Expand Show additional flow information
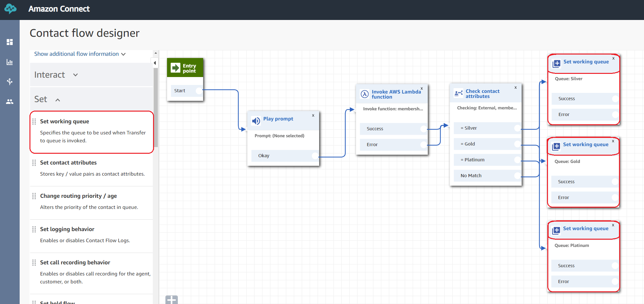Viewport: 644px width, 304px height. [x=80, y=54]
